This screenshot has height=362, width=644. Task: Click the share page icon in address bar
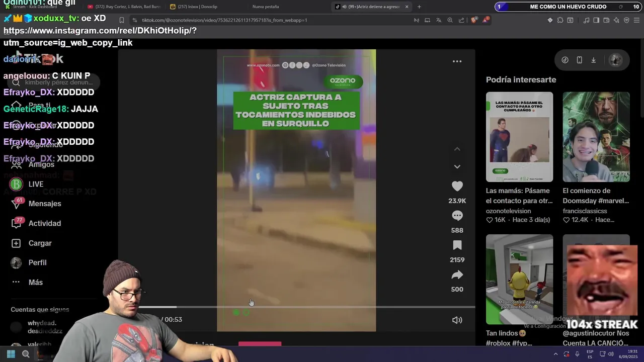click(x=461, y=20)
